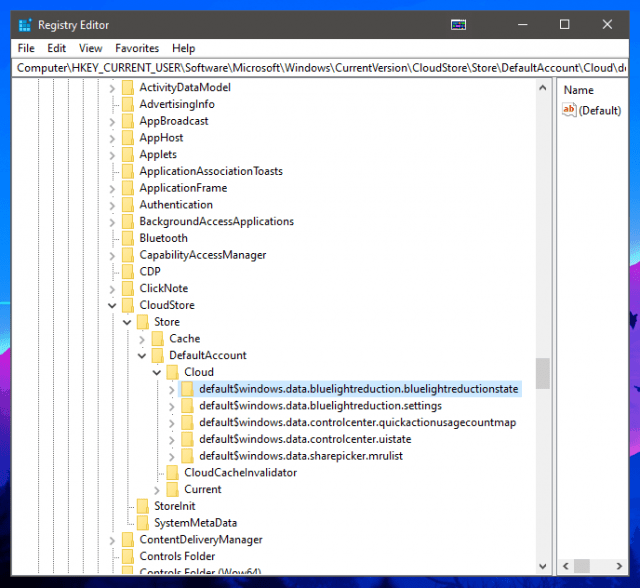This screenshot has height=588, width=640.
Task: Click the tree scroll down arrow
Action: tap(542, 566)
